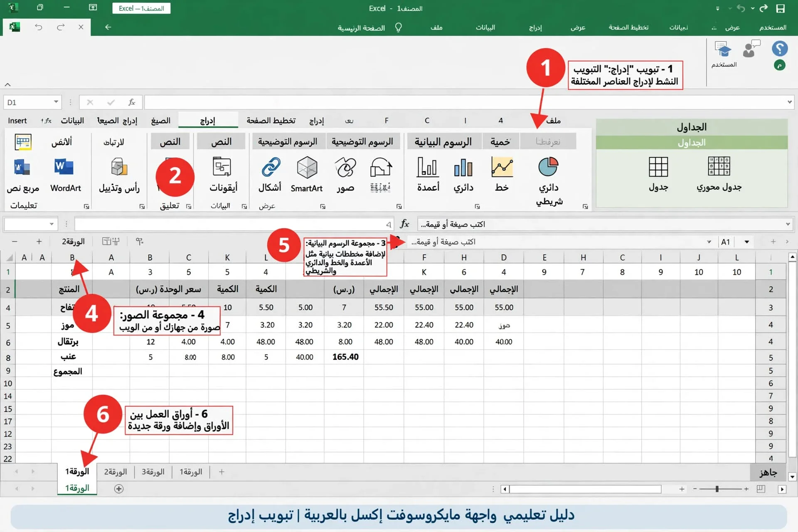This screenshot has height=532, width=798.
Task: Click the Redo arrow beside the Save icon
Action: pyautogui.click(x=764, y=8)
